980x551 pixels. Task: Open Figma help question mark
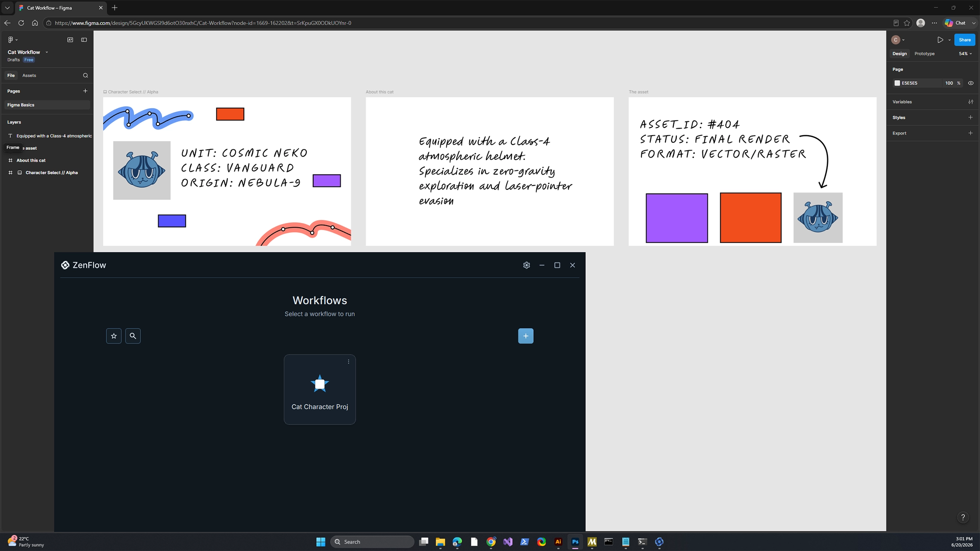[963, 517]
